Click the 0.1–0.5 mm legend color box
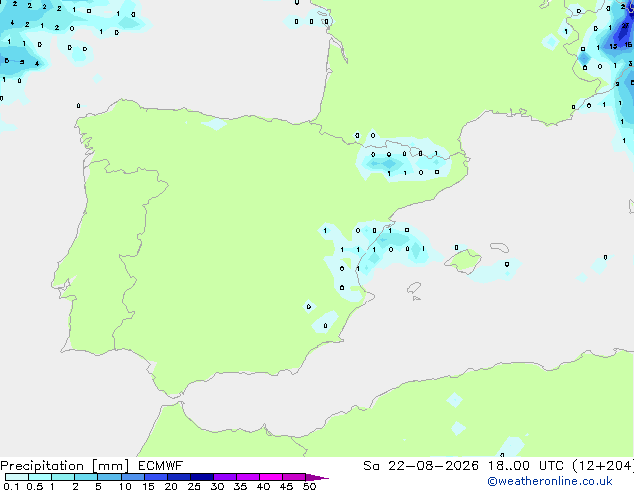This screenshot has width=634, height=490. [17, 477]
